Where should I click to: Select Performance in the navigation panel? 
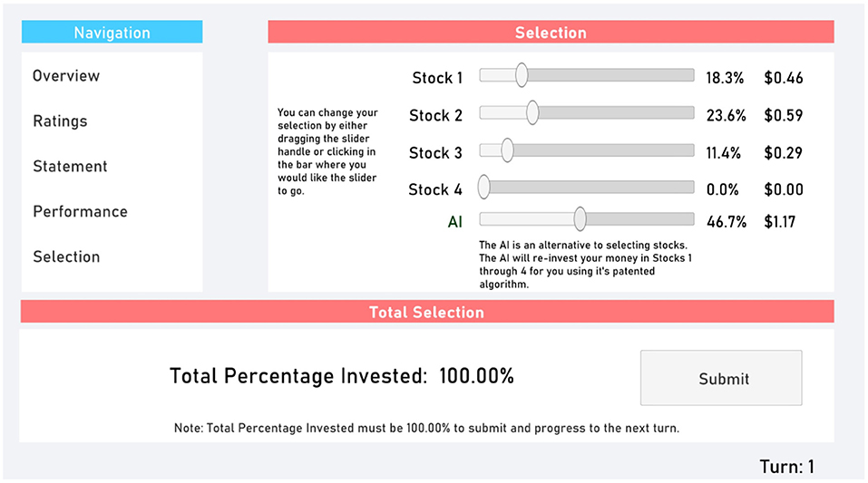(x=80, y=211)
